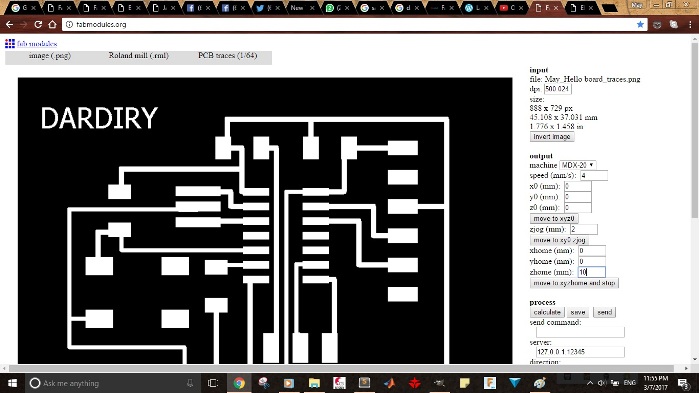
Task: Go back using the browser back arrow
Action: 9,25
